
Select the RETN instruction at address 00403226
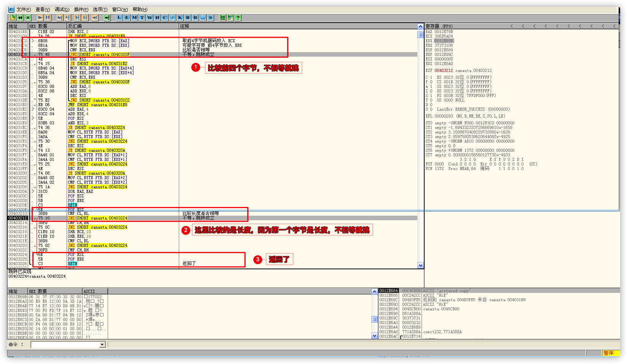tap(73, 264)
